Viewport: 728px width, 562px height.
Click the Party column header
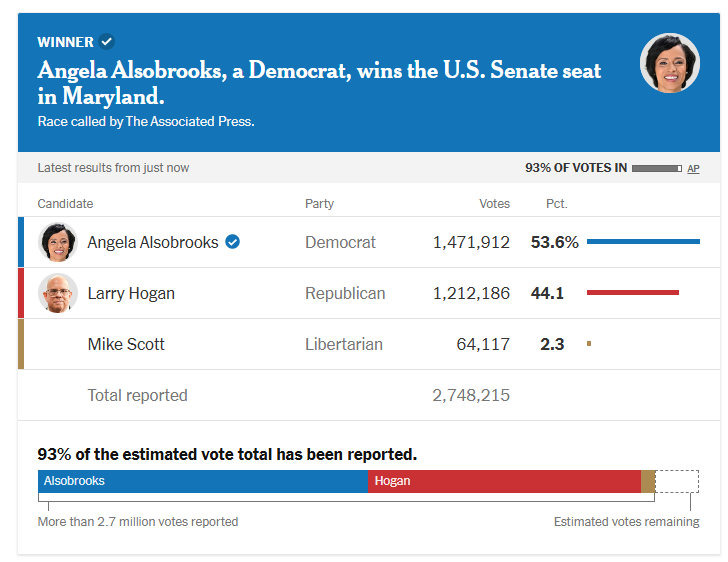[x=319, y=204]
